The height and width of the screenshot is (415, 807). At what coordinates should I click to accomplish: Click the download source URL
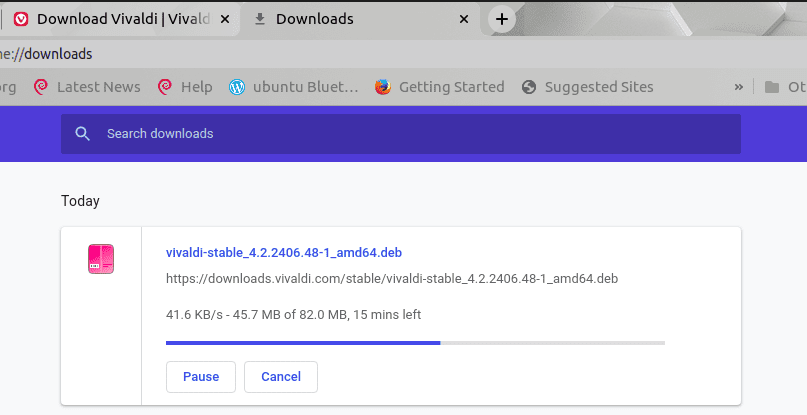tap(392, 278)
